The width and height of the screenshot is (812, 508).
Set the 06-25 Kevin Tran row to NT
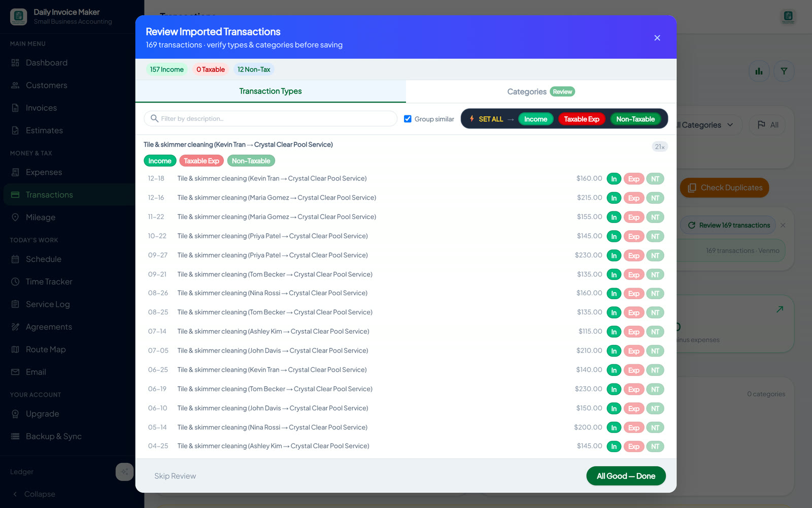tap(655, 370)
